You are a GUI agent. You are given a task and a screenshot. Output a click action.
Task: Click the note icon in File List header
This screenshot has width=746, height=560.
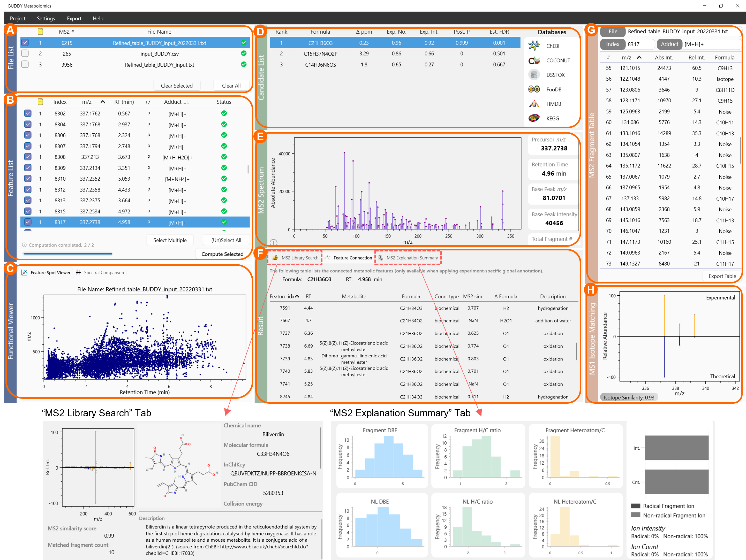click(x=40, y=32)
